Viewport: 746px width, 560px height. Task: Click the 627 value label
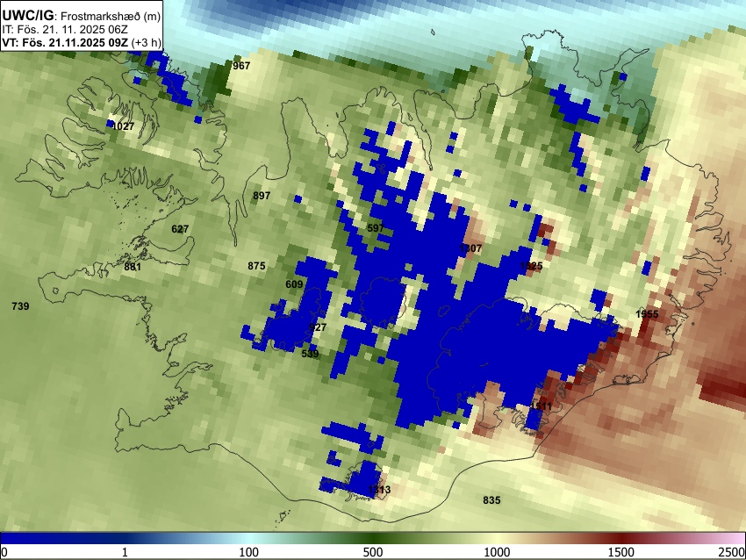180,229
